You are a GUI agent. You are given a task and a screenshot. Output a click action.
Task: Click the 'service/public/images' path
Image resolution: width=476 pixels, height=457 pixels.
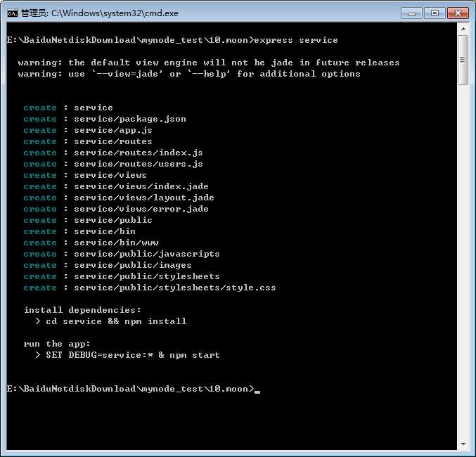point(133,265)
